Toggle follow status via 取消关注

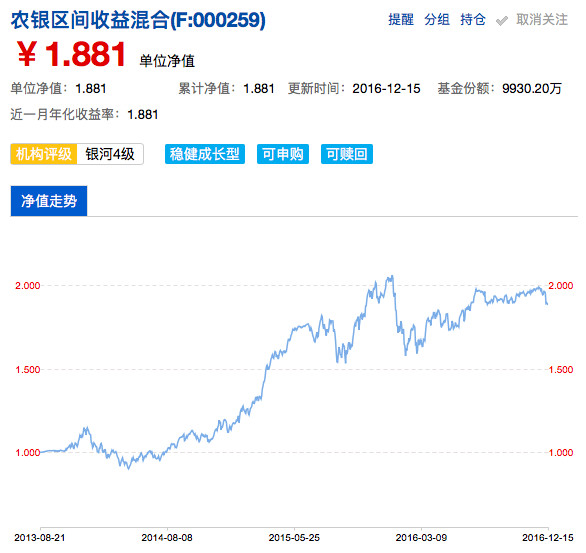[x=542, y=19]
